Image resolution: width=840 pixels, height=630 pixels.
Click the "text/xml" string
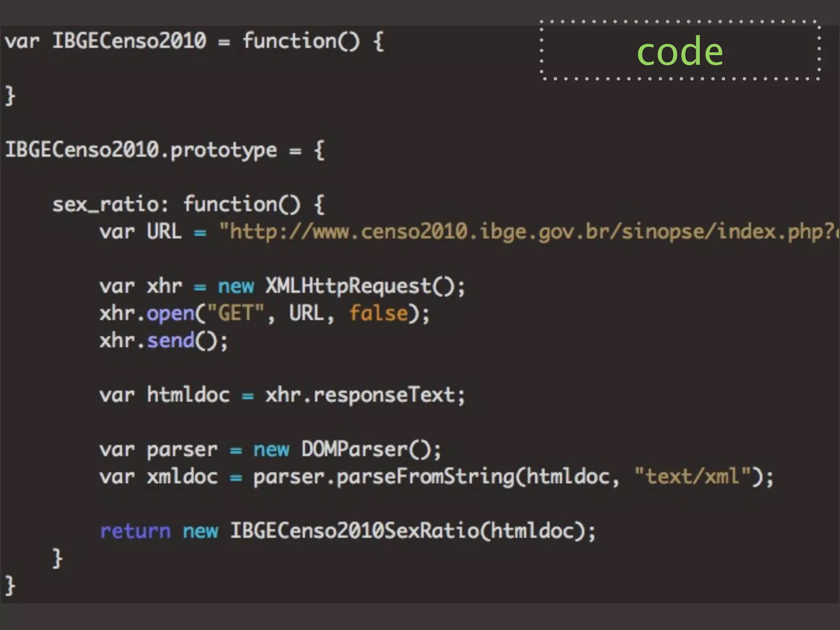tap(692, 476)
